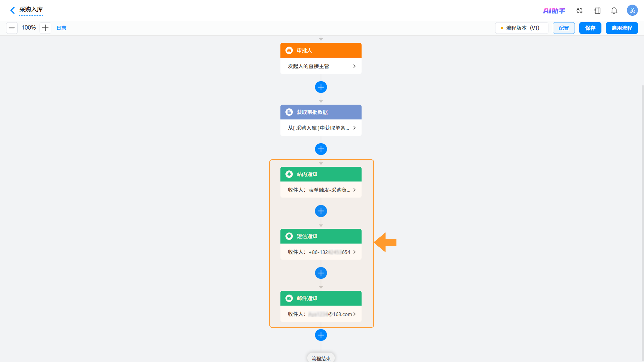Expand the 邮件通知 recipient details
Image resolution: width=644 pixels, height=362 pixels.
point(321,314)
